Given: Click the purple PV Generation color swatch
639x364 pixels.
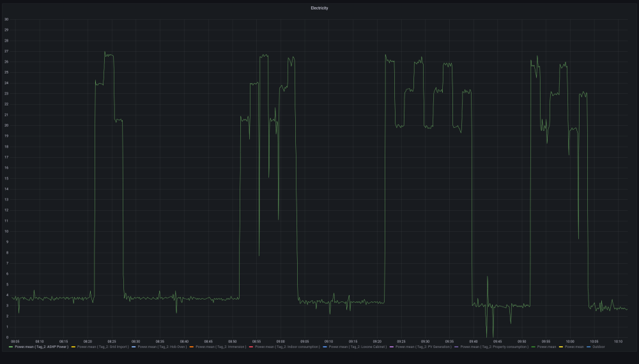Looking at the screenshot, I should (392, 347).
